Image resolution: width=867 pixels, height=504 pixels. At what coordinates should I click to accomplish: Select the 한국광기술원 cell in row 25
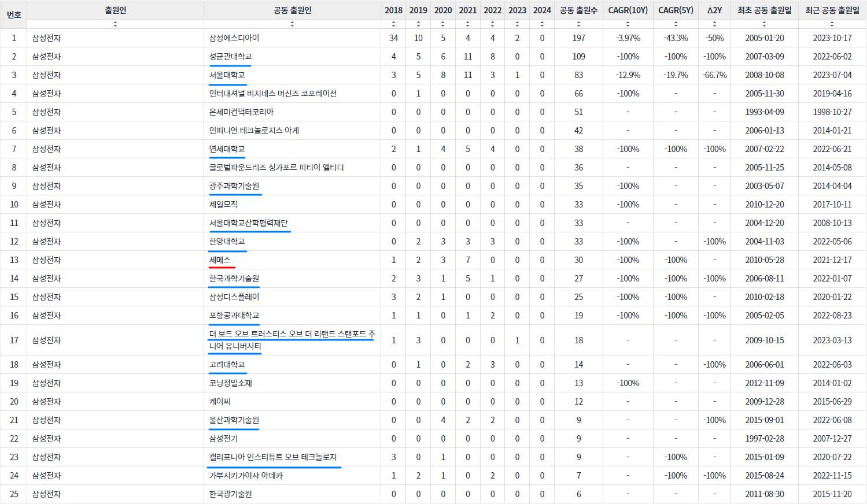point(292,494)
